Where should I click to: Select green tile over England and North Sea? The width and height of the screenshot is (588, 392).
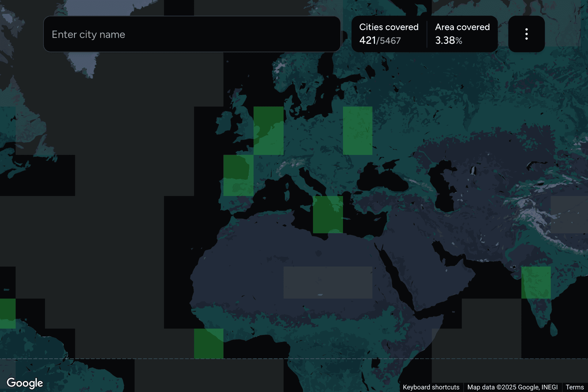pyautogui.click(x=268, y=130)
